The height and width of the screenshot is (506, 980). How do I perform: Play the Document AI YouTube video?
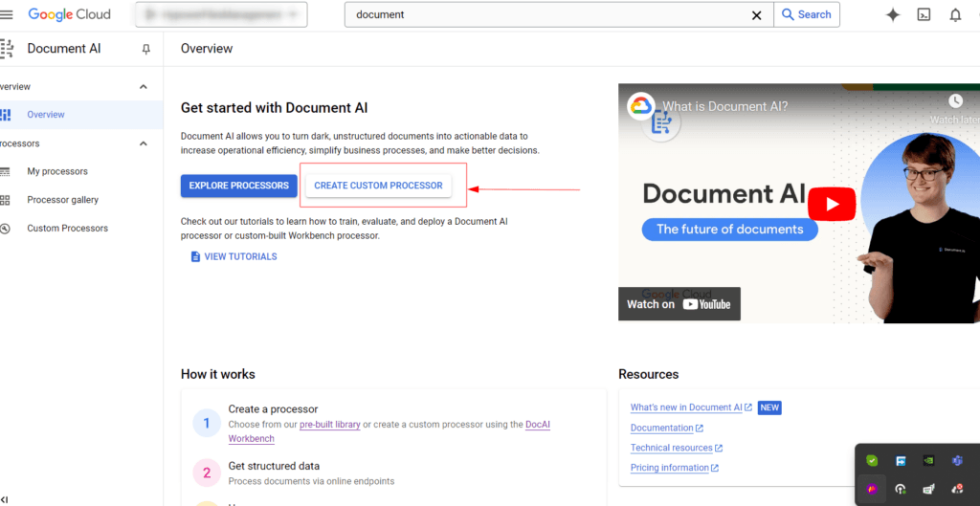tap(832, 204)
